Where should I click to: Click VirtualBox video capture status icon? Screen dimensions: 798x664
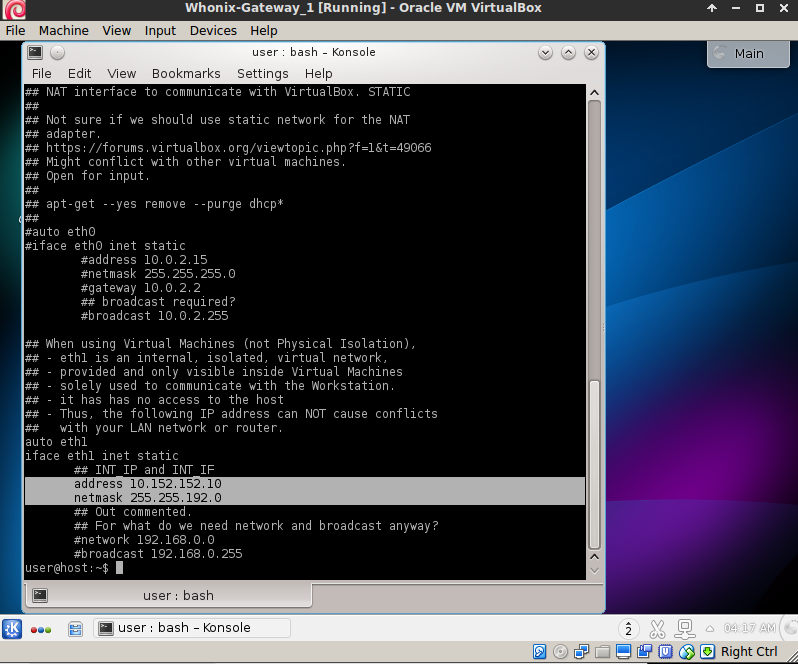[x=644, y=651]
